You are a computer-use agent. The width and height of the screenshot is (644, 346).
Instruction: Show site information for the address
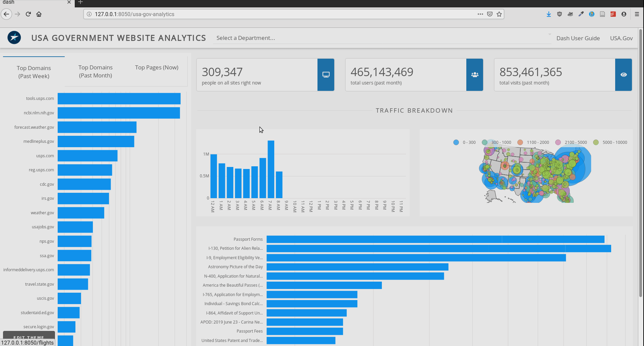pyautogui.click(x=89, y=14)
